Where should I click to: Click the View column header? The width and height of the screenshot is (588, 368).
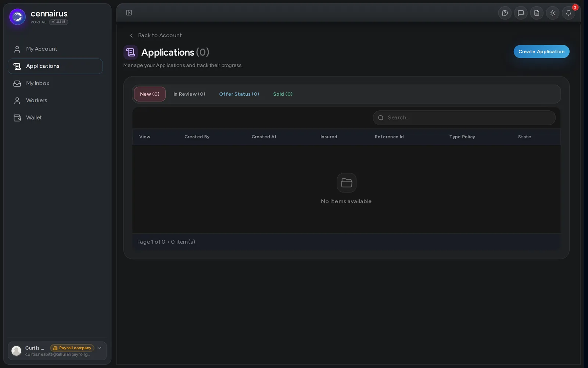tap(145, 137)
